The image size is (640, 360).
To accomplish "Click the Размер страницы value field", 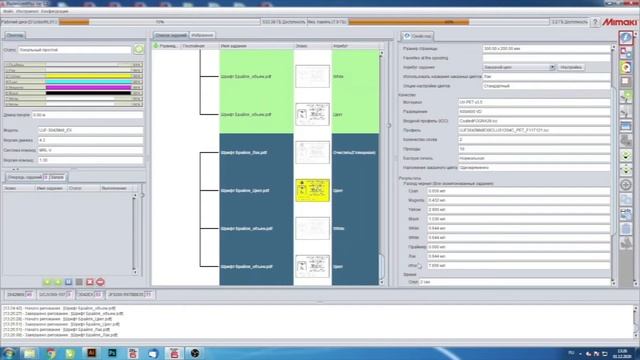I will tap(546, 49).
